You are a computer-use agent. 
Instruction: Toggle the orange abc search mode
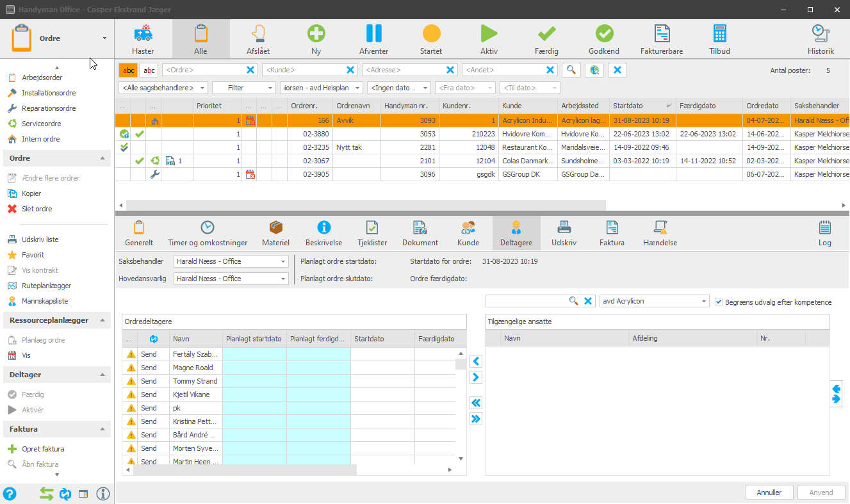point(129,70)
